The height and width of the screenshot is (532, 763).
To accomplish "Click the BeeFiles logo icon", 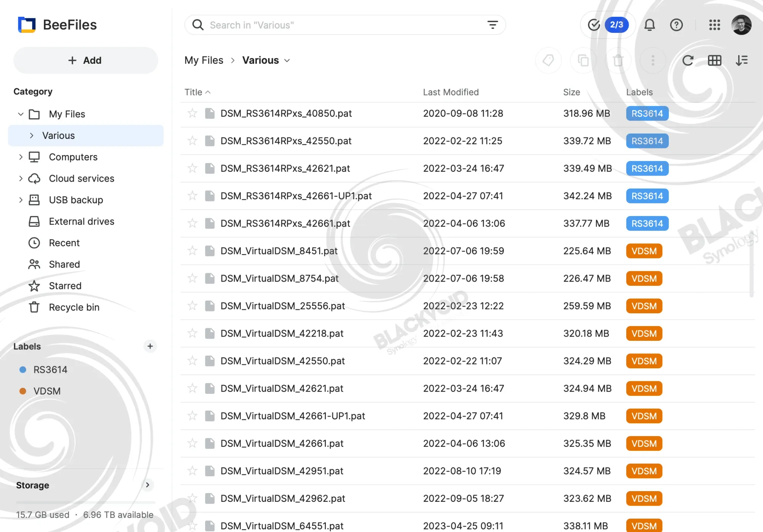I will [27, 25].
